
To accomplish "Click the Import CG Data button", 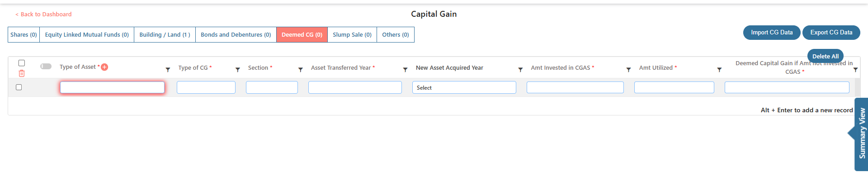I will point(772,33).
